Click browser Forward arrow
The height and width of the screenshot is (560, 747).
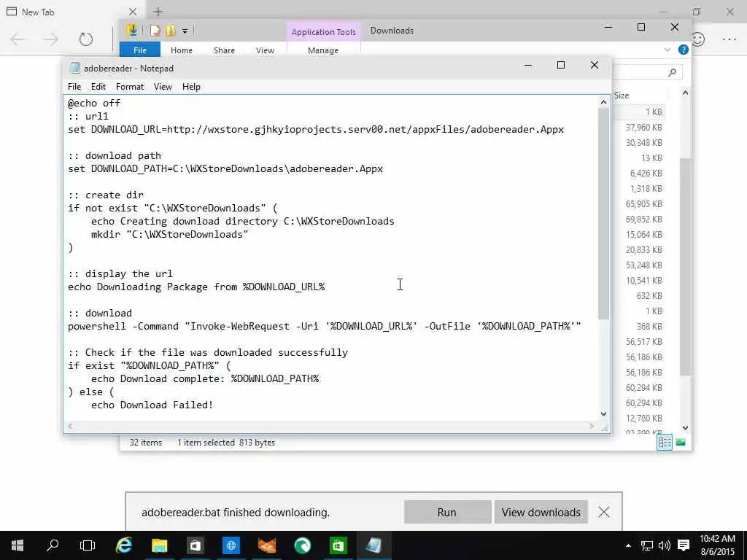coord(50,39)
